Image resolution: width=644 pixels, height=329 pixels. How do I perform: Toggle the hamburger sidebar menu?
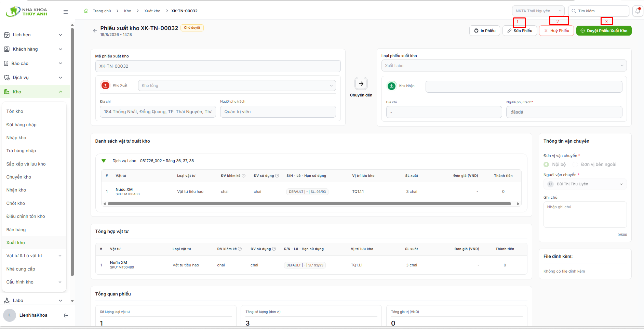point(66,12)
